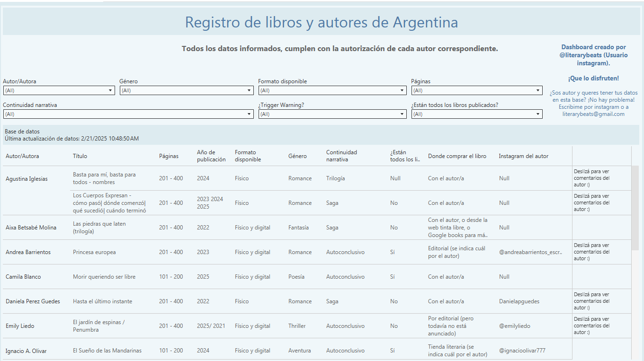Click the Título column header

click(x=80, y=156)
